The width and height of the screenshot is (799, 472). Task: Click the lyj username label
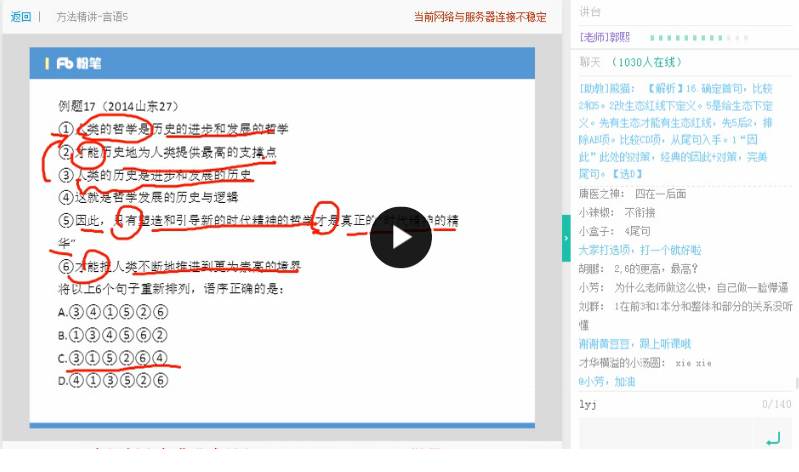[588, 405]
